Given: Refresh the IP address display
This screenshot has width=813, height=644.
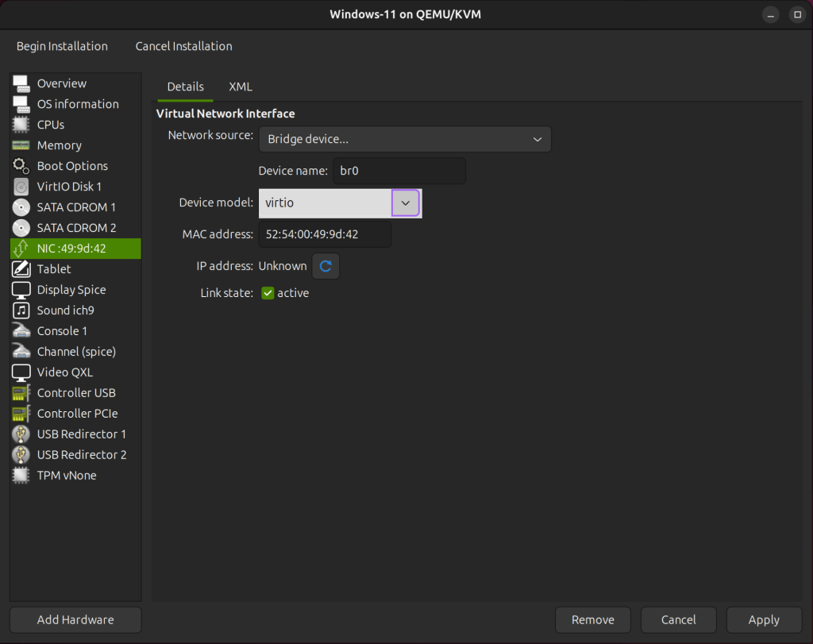Looking at the screenshot, I should point(326,266).
